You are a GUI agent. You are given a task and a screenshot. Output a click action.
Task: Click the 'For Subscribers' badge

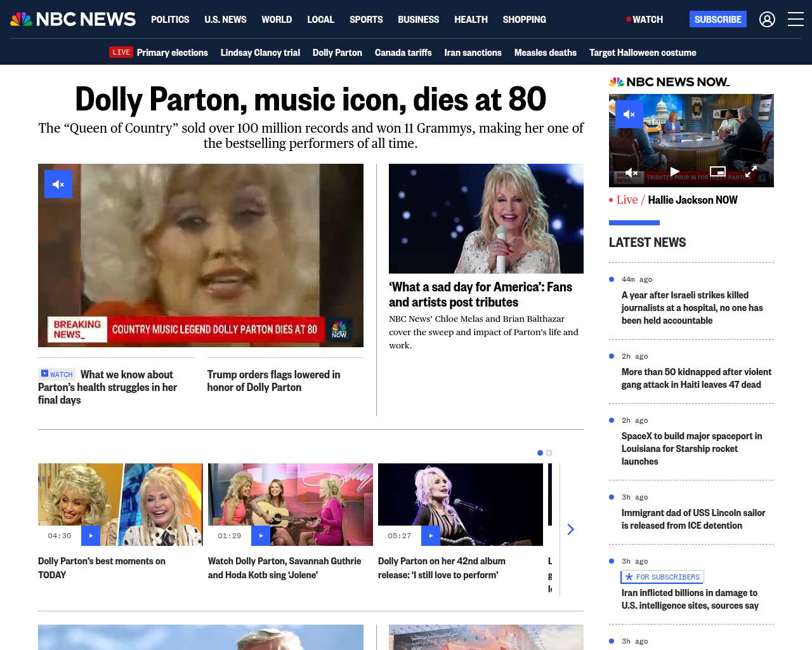662,577
